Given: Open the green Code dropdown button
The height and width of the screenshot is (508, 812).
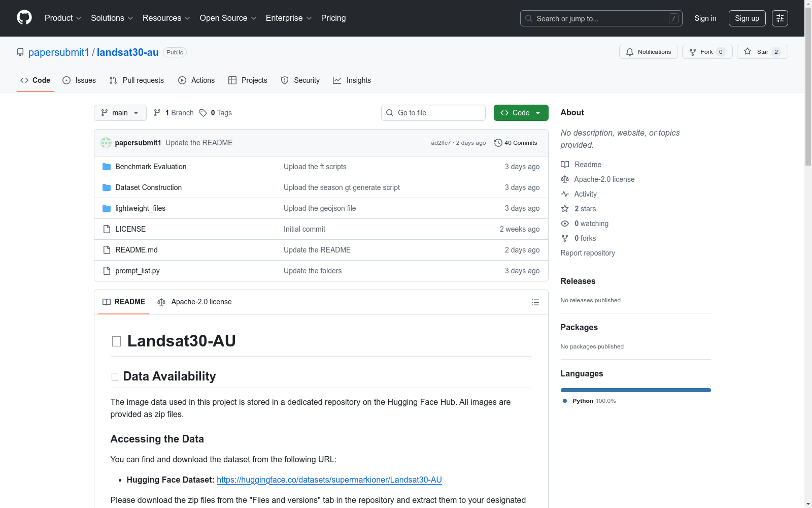Looking at the screenshot, I should [521, 113].
